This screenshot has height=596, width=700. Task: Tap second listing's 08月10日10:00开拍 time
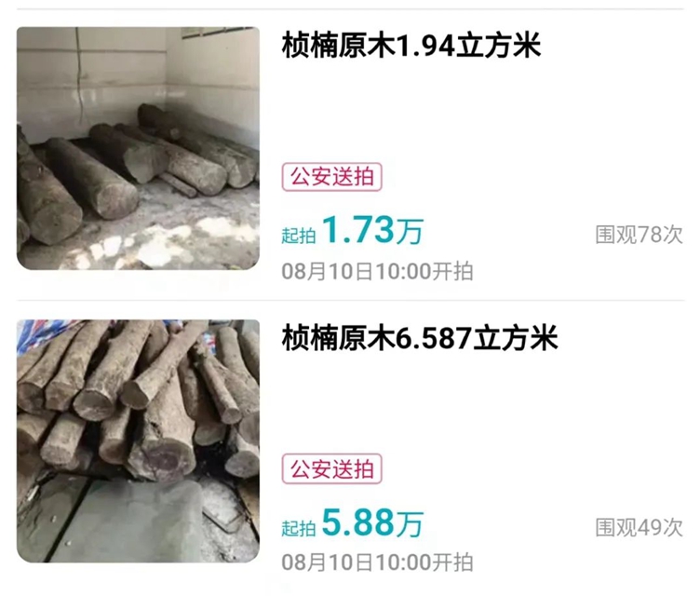pos(377,562)
